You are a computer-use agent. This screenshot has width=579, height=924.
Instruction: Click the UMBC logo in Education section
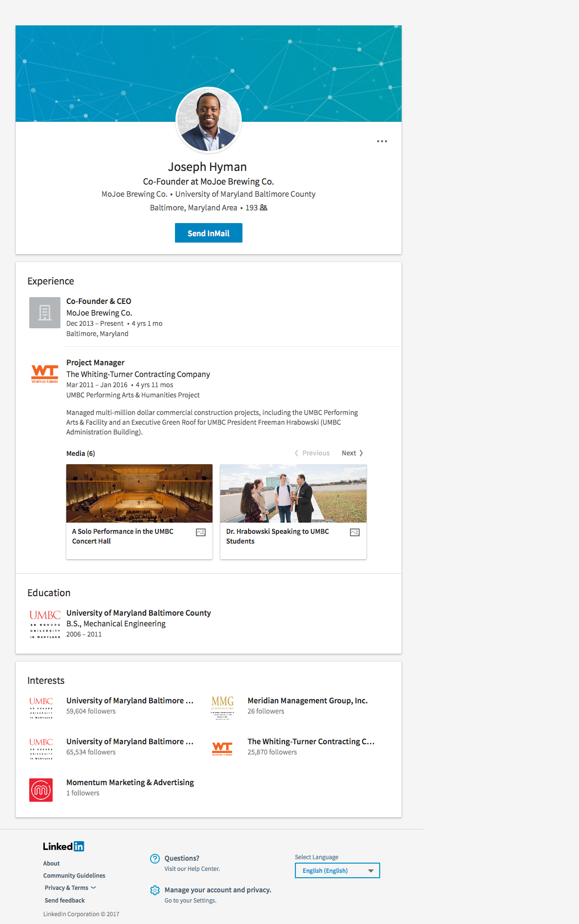pyautogui.click(x=45, y=624)
